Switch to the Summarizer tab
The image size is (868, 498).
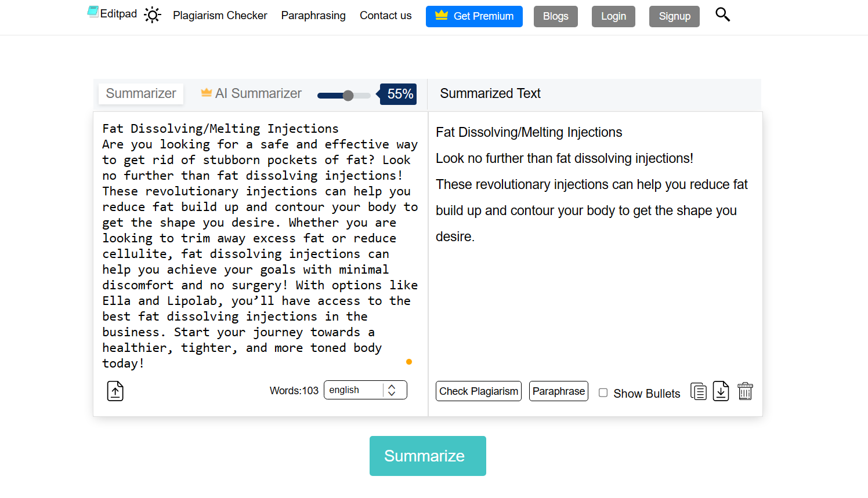point(141,93)
